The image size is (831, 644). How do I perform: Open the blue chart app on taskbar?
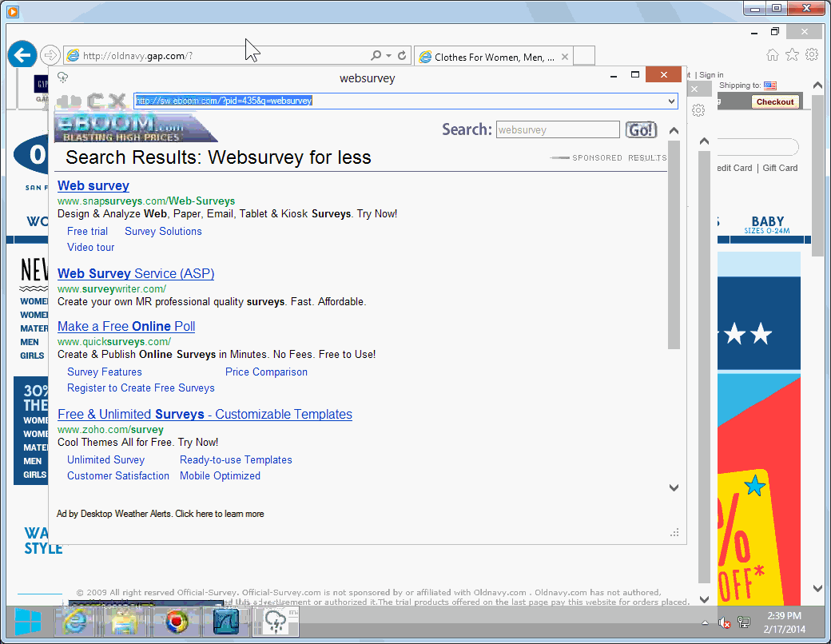(x=225, y=621)
